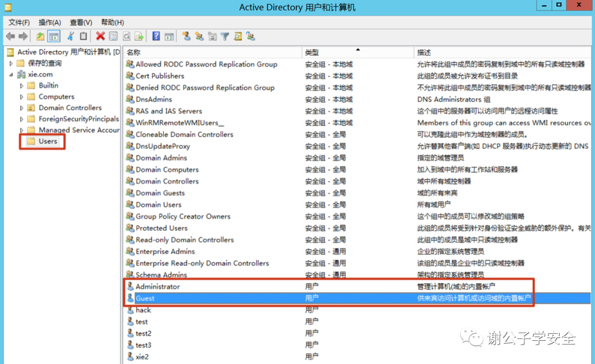Expand the Computers container arrow
595x364 pixels.
[x=21, y=97]
